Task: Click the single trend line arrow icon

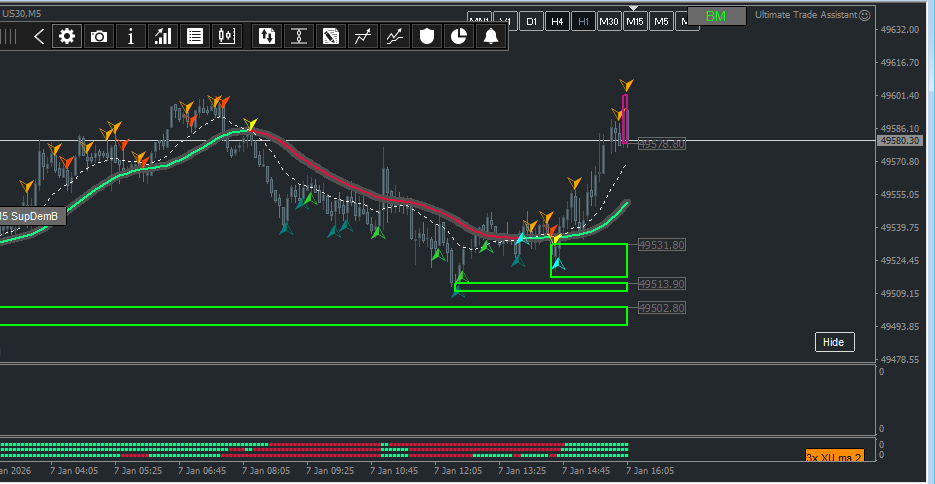Action: coord(363,37)
